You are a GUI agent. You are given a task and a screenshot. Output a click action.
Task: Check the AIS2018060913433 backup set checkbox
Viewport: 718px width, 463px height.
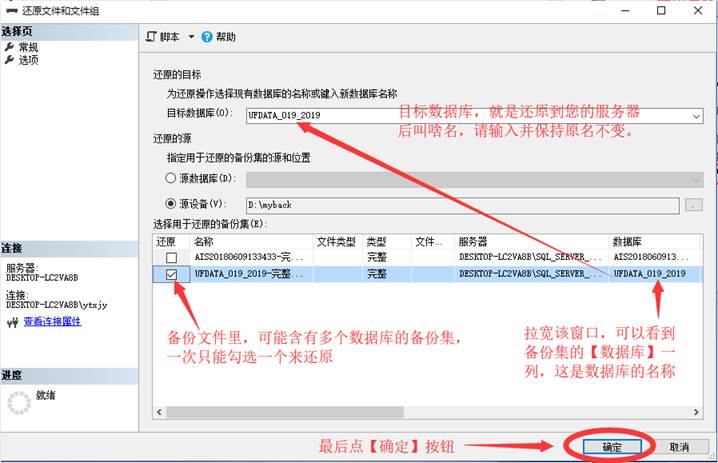coord(172,257)
